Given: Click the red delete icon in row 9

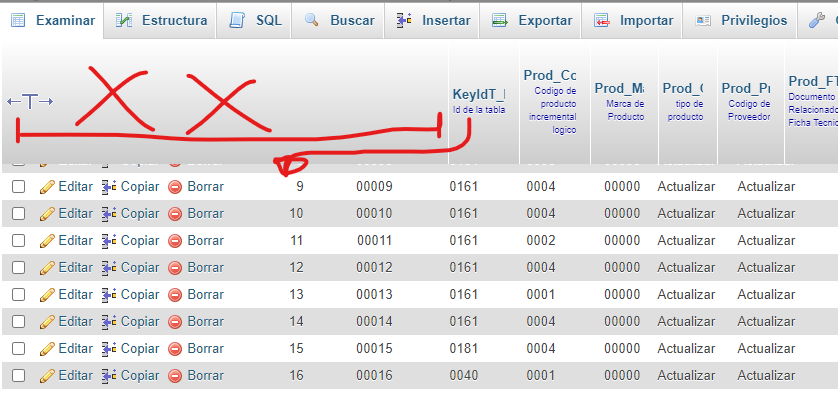Looking at the screenshot, I should [x=175, y=187].
